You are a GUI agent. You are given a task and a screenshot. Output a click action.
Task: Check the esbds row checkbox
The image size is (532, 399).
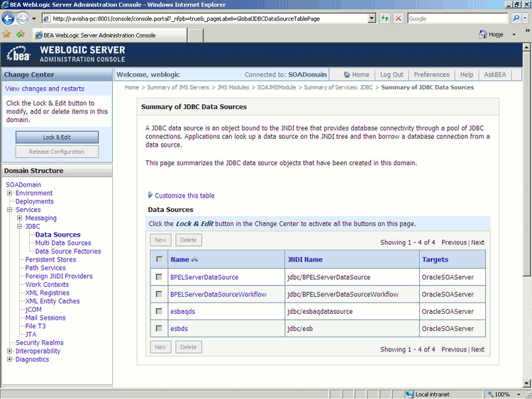click(159, 328)
